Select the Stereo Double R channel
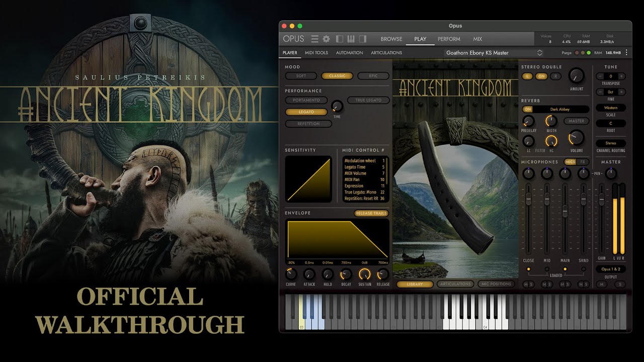 [555, 76]
